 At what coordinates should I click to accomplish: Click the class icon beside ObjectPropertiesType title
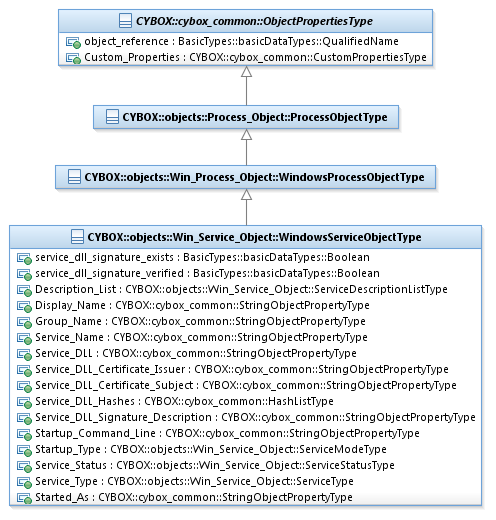click(x=125, y=21)
